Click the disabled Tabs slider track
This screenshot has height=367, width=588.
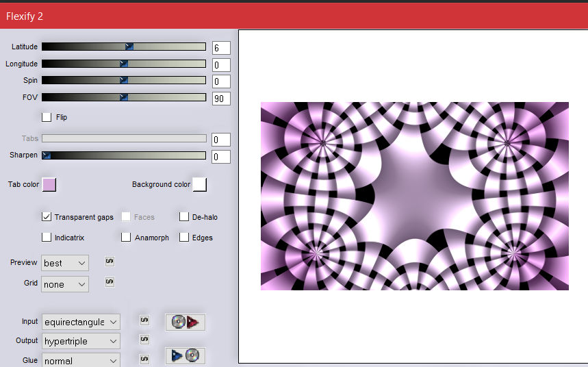[124, 138]
